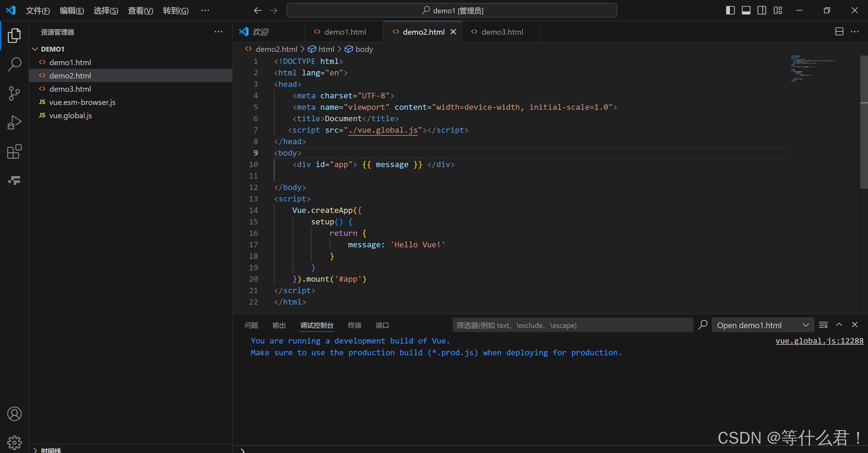
Task: Open the Accounts menu icon
Action: (14, 414)
